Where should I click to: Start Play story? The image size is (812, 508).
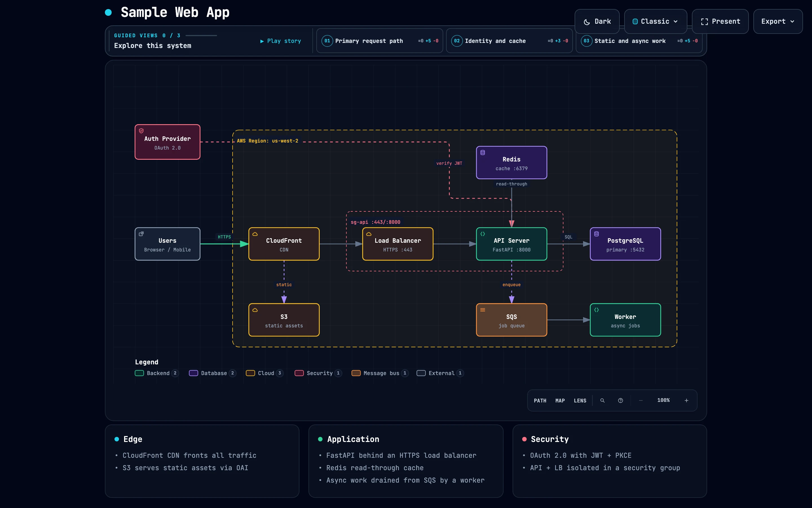click(x=281, y=41)
